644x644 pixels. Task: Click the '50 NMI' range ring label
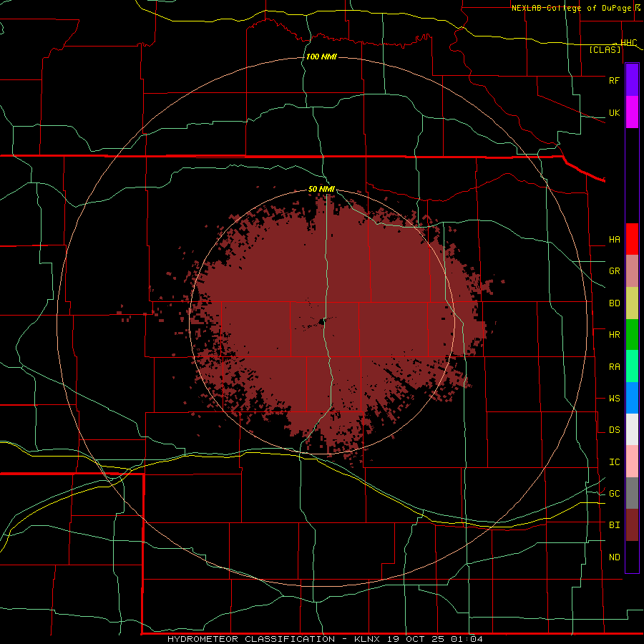tap(321, 190)
